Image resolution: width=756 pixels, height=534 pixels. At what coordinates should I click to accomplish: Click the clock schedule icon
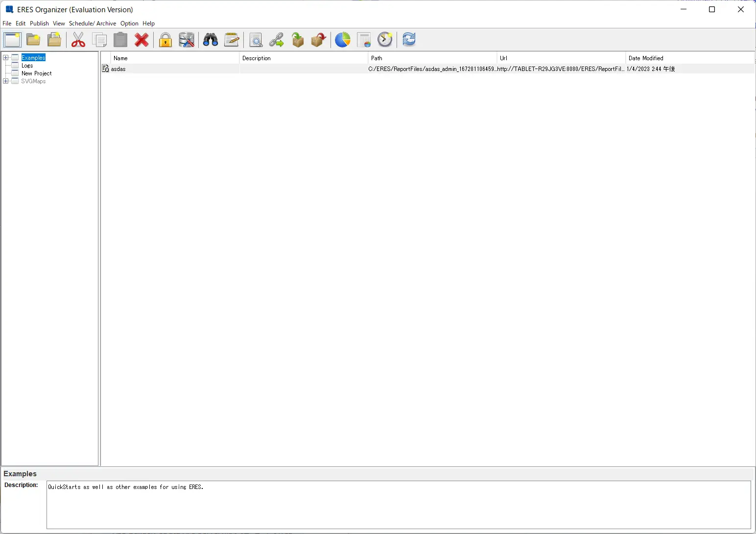[x=385, y=40]
